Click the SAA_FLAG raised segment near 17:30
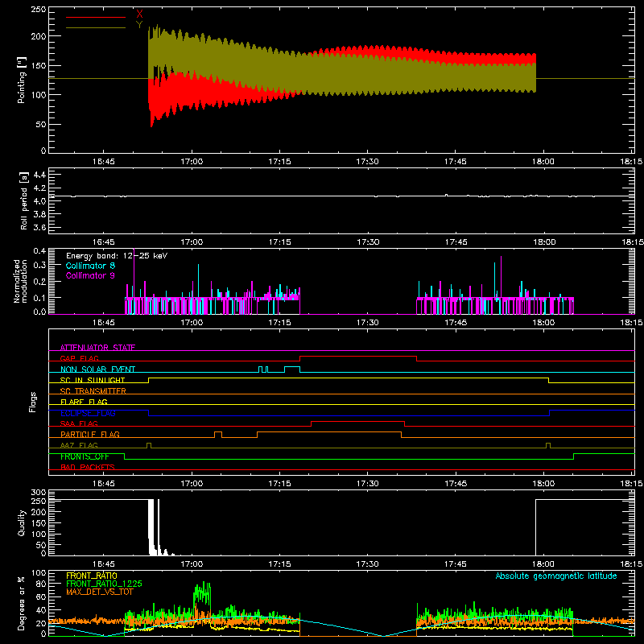Screen dimensions: 644x644 [357, 421]
